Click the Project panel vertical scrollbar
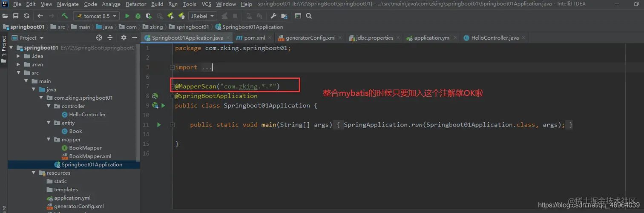644x213 pixels. coord(138,102)
